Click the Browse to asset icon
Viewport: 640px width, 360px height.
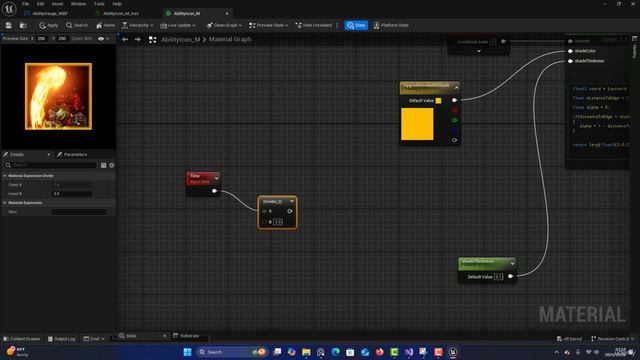point(23,25)
